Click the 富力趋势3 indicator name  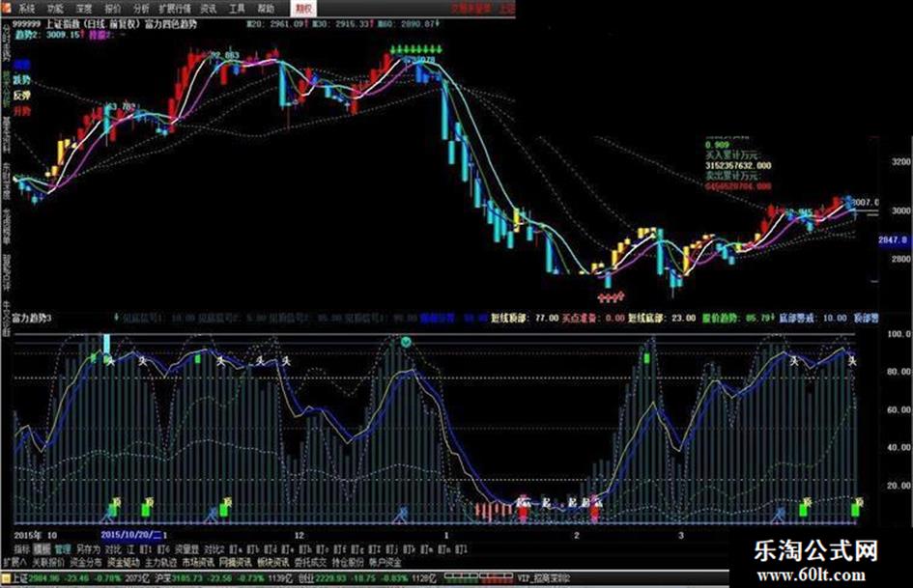[32, 318]
